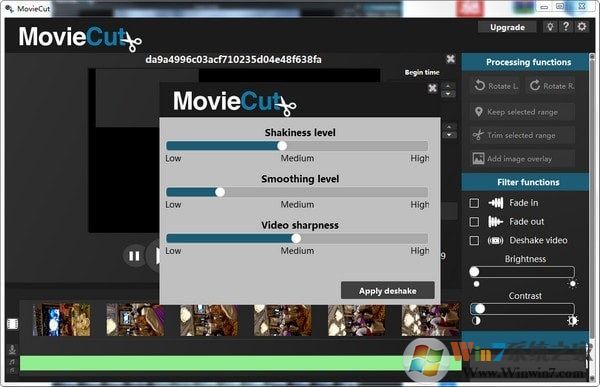This screenshot has width=600, height=387.
Task: Click the high contrast sun icon
Action: pos(572,321)
